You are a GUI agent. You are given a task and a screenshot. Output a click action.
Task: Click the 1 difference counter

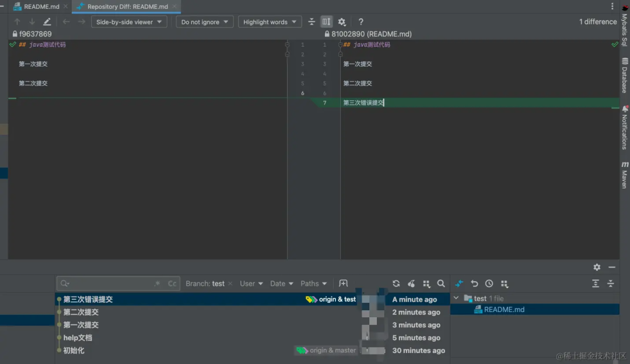coord(597,22)
